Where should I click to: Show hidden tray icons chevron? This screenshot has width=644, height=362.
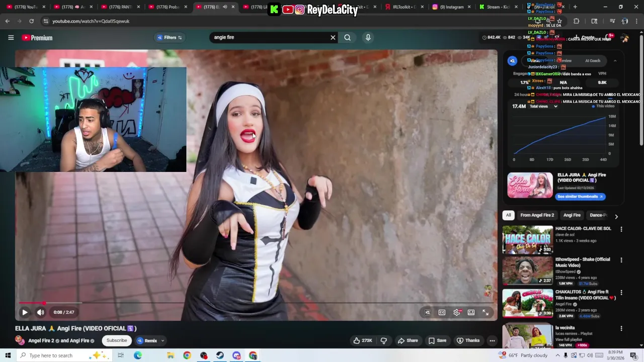(557, 355)
